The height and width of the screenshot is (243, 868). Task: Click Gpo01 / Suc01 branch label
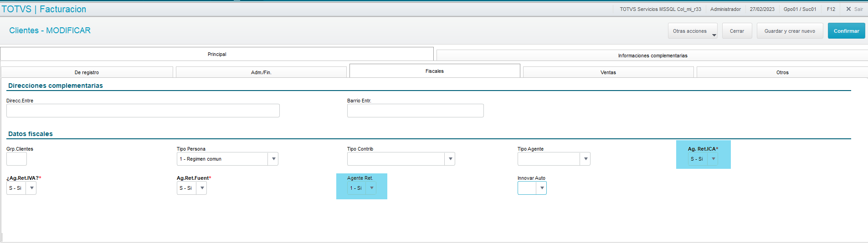pos(800,9)
